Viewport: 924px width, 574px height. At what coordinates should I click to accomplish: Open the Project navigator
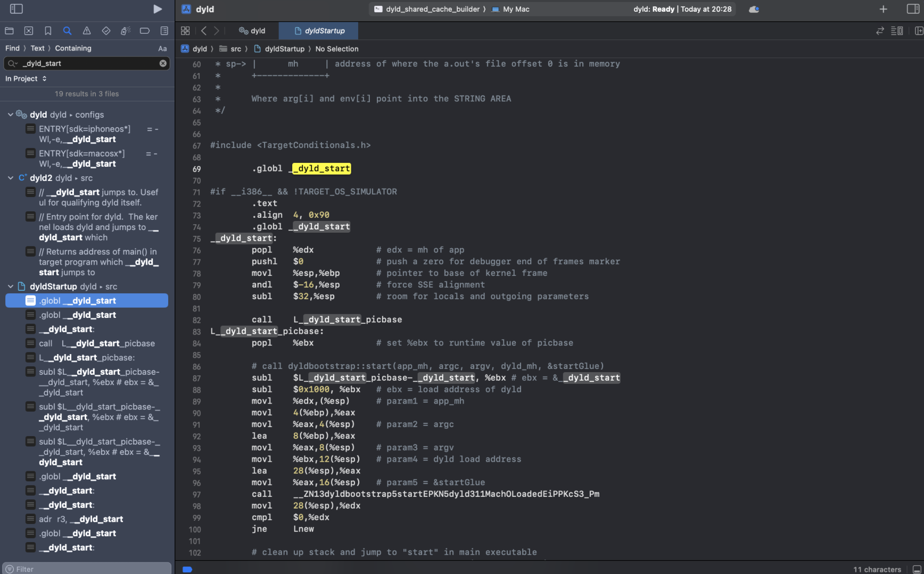pos(9,31)
